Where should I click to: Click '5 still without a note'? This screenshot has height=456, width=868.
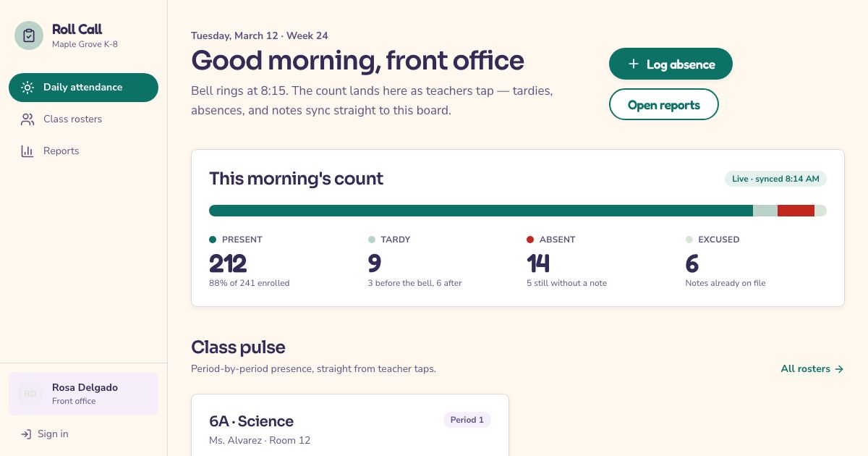567,283
